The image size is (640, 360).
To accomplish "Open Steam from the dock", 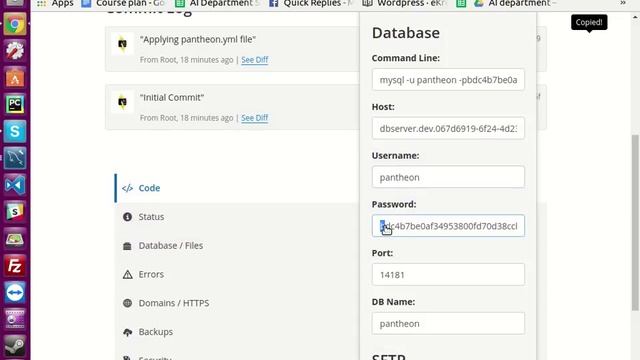I will click(x=15, y=346).
